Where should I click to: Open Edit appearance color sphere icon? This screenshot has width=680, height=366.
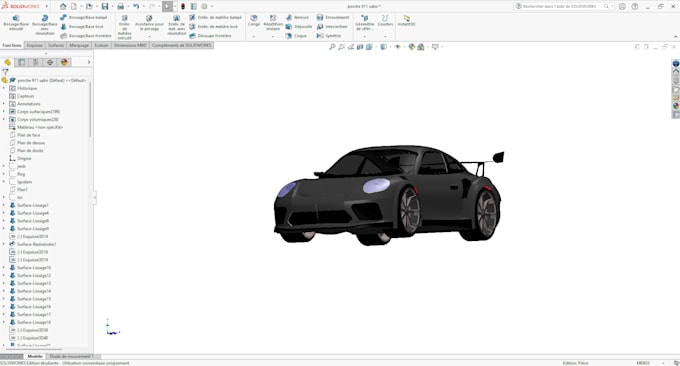coord(412,47)
